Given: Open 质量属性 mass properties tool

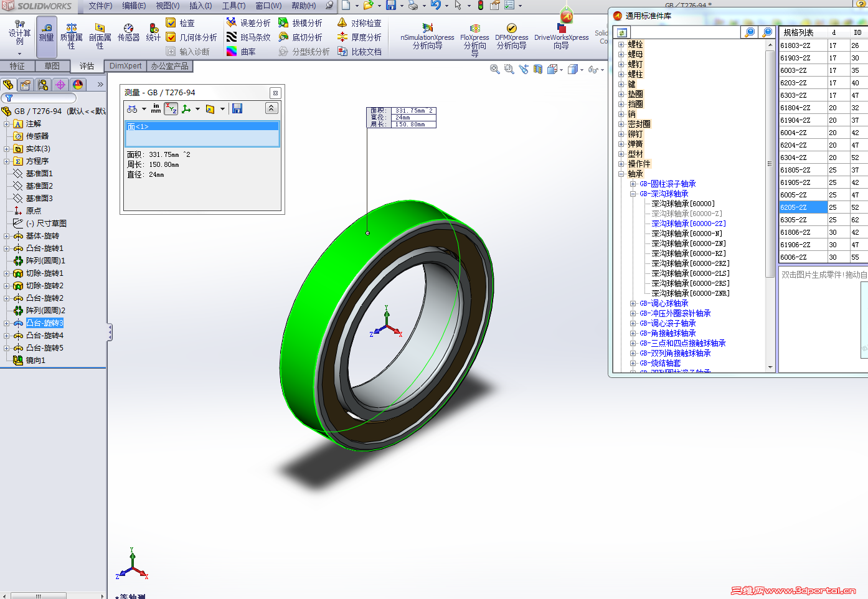Looking at the screenshot, I should (71, 37).
